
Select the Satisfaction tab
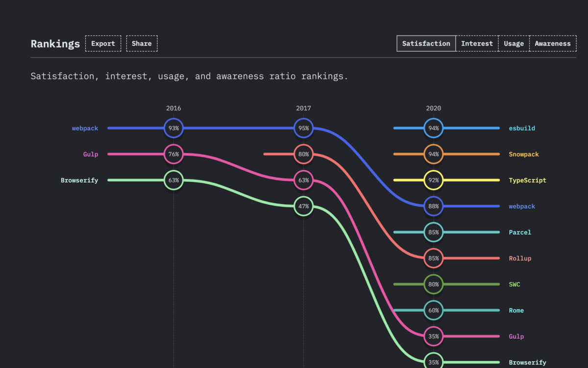(x=426, y=43)
